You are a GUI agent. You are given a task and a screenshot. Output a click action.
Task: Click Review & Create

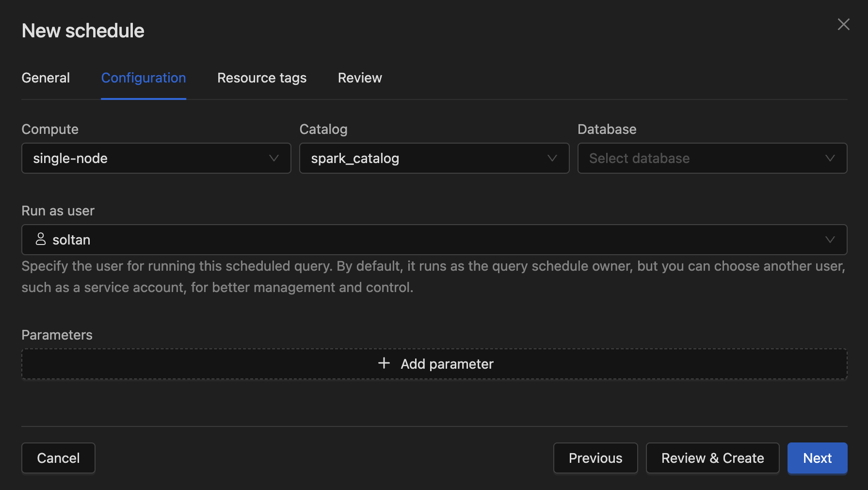712,458
